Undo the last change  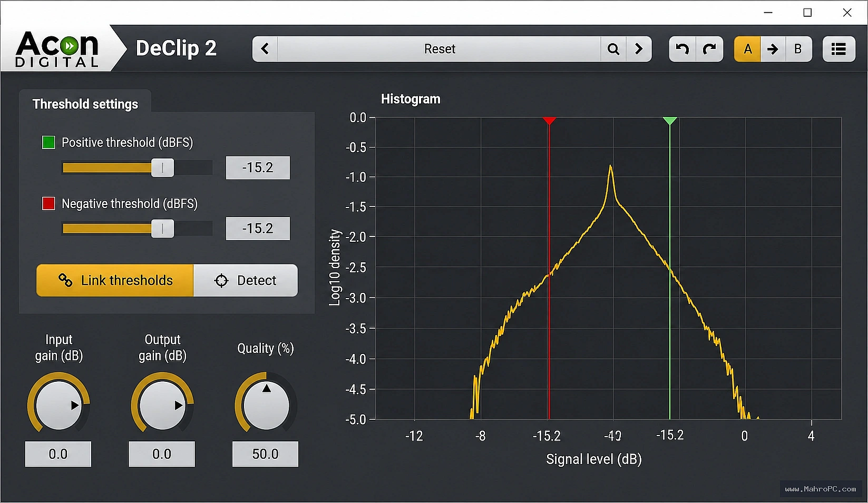tap(682, 49)
